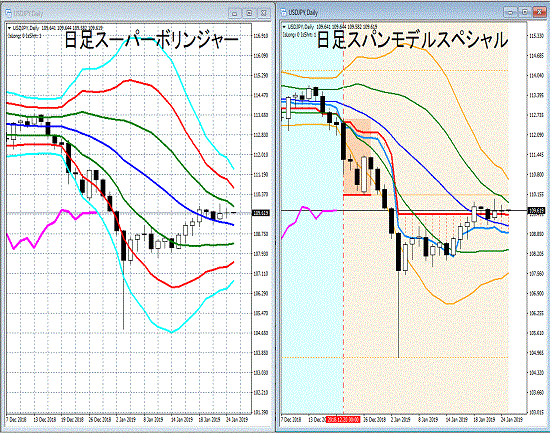Click 115.330 on right chart price scale
The width and height of the screenshot is (550, 433).
536,35
